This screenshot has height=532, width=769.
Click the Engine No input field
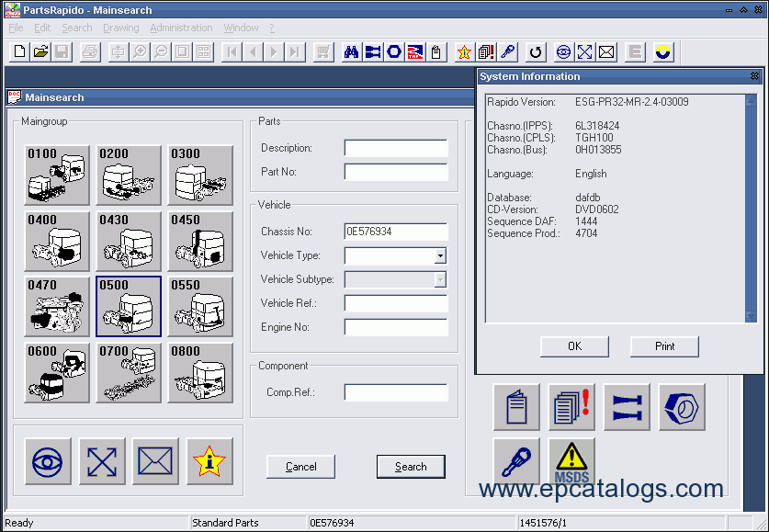pos(396,327)
